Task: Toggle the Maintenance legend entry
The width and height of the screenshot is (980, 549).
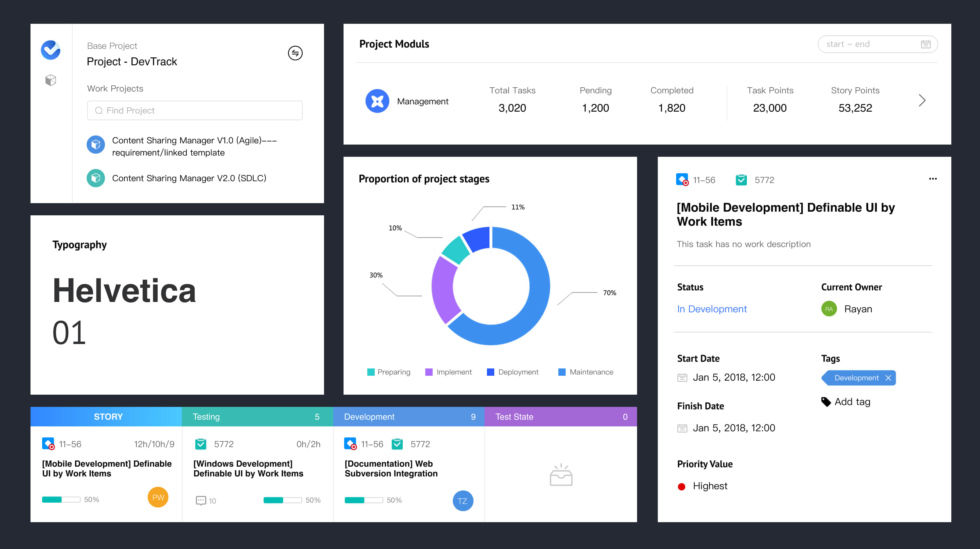Action: coord(586,372)
